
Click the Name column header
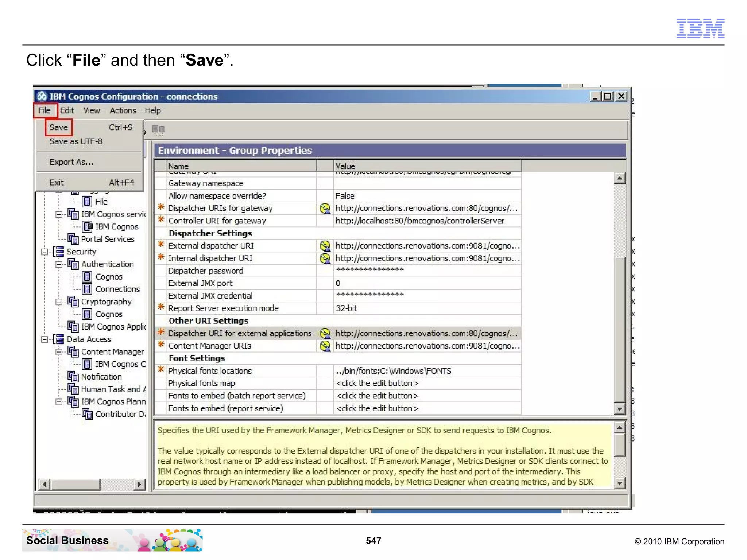(x=241, y=166)
